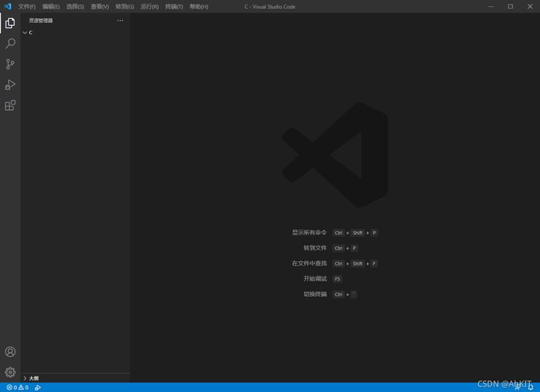Image resolution: width=540 pixels, height=392 pixels.
Task: Click the Accounts icon in activity bar
Action: click(x=10, y=352)
